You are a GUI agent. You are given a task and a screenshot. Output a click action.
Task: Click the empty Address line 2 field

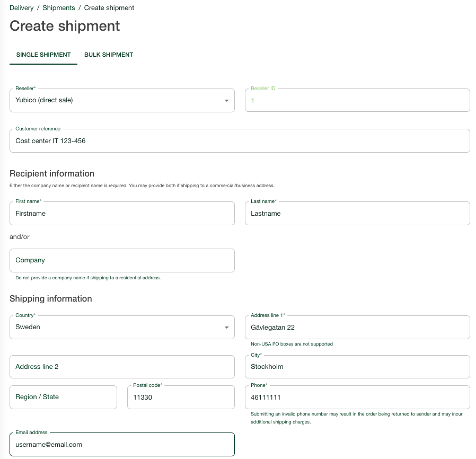(122, 367)
